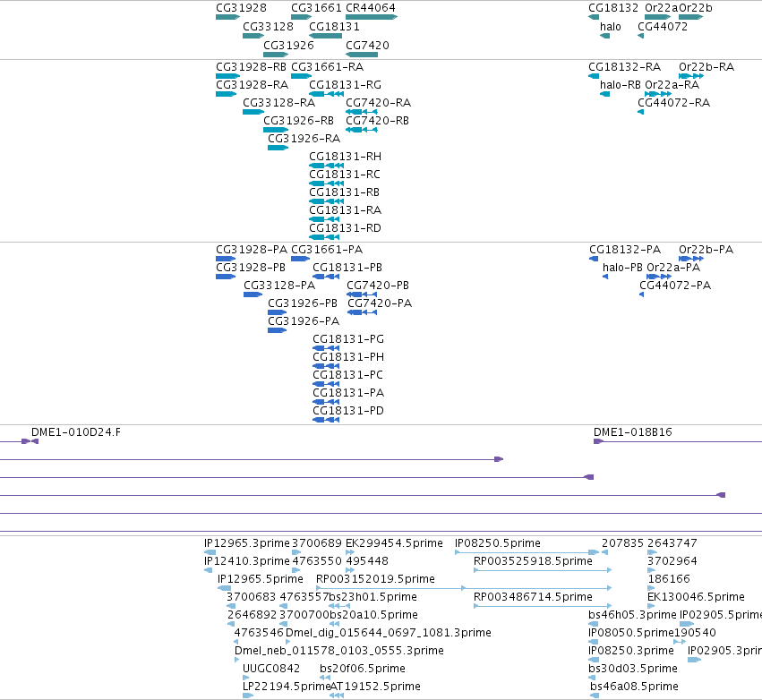Click the EK130046.5prime EST label
The width and height of the screenshot is (762, 700).
[x=696, y=597]
